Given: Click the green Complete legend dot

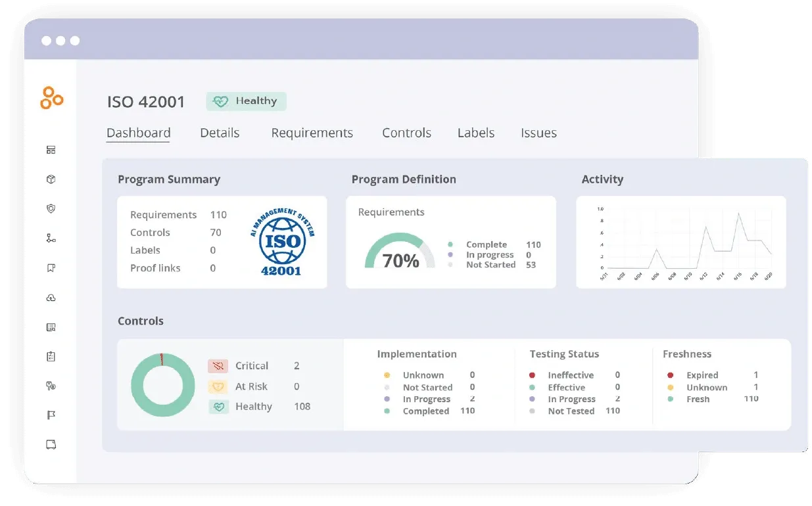Looking at the screenshot, I should point(450,244).
